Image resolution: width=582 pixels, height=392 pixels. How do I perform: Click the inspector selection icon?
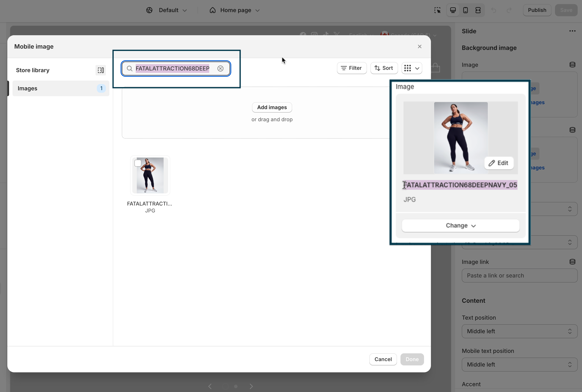pos(437,10)
